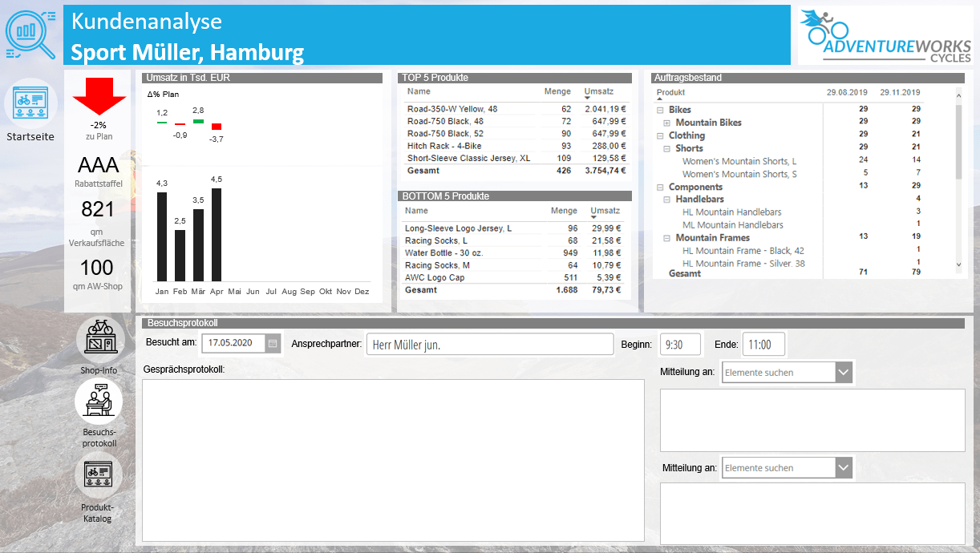Open the first Mitteilung an dropdown
This screenshot has height=553, width=980.
click(843, 372)
